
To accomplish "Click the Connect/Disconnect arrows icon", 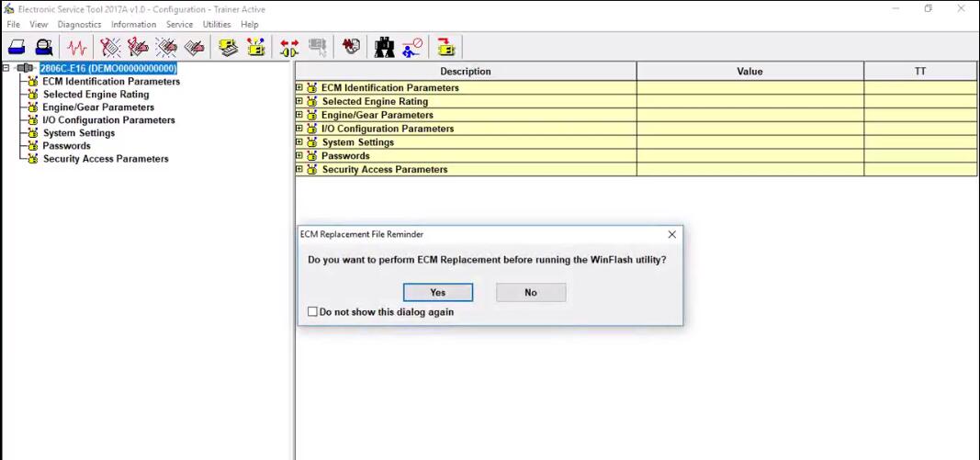I will 289,47.
